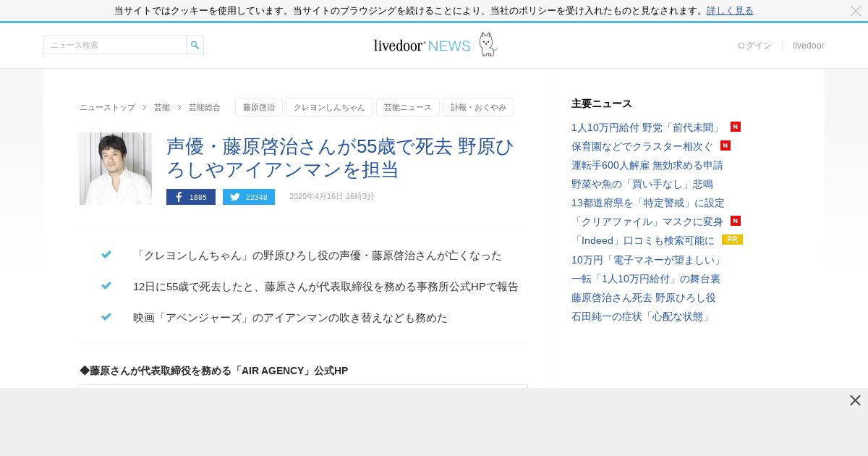
Task: Open headline 「クリアファイル」マスクに変身
Action: [x=647, y=221]
